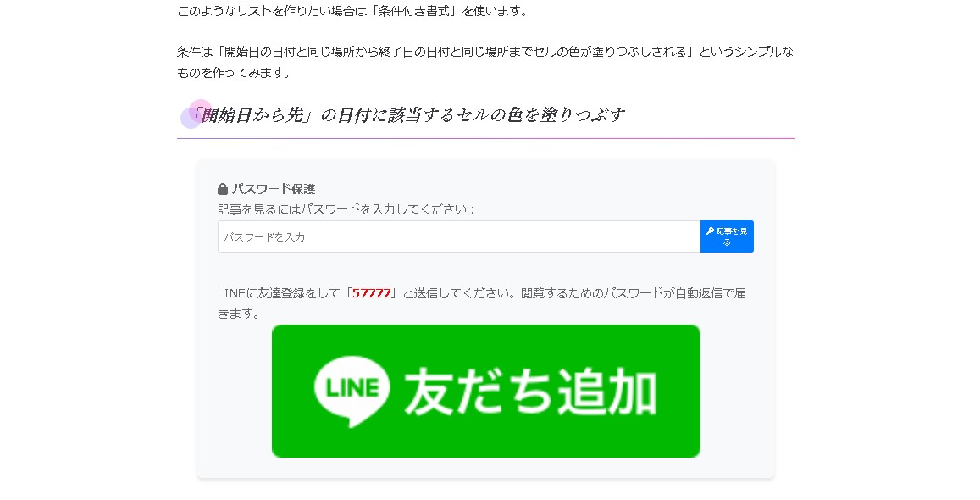The image size is (980, 500).
Task: Submit with the 記事を見る button
Action: point(727,236)
